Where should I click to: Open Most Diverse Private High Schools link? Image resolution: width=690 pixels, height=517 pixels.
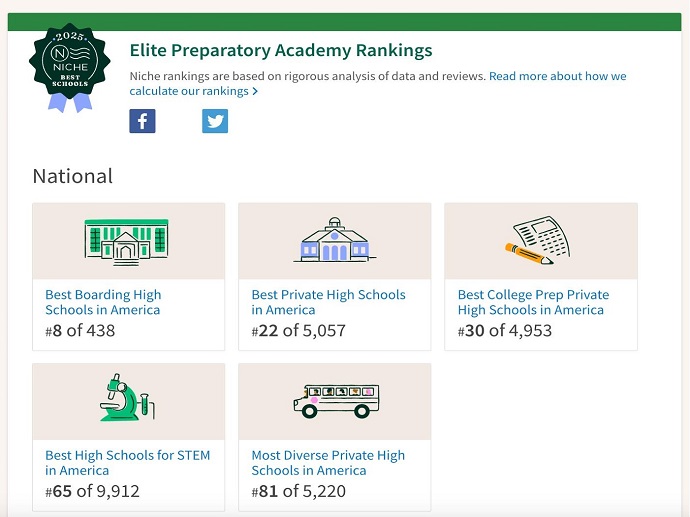click(x=328, y=462)
